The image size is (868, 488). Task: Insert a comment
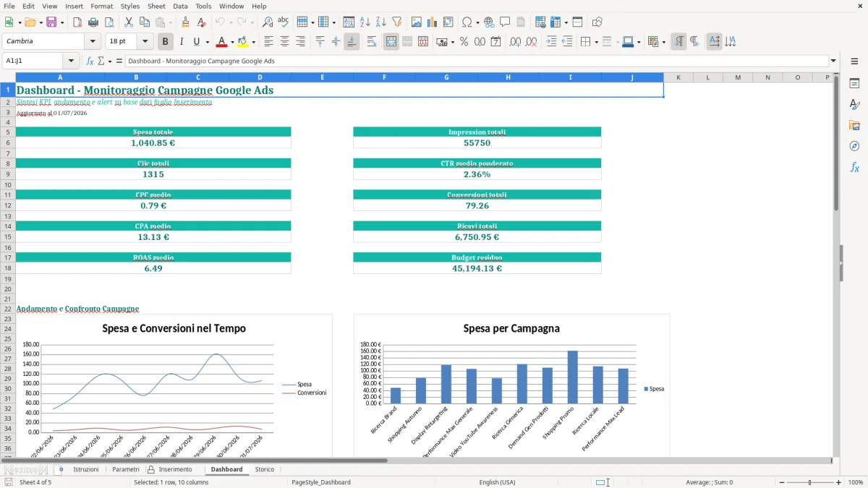pos(506,22)
